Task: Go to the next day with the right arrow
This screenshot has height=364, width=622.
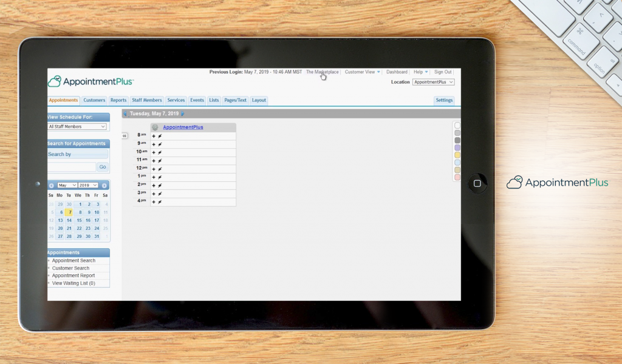Action: pyautogui.click(x=183, y=113)
